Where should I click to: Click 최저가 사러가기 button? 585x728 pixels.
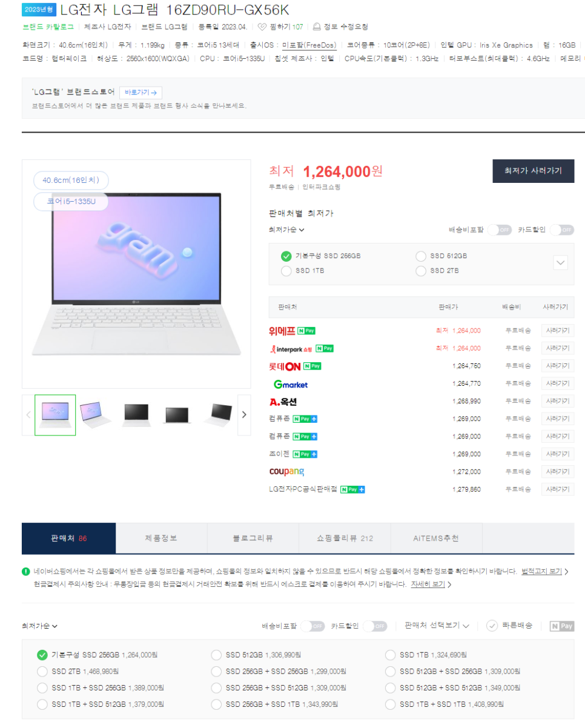point(534,171)
